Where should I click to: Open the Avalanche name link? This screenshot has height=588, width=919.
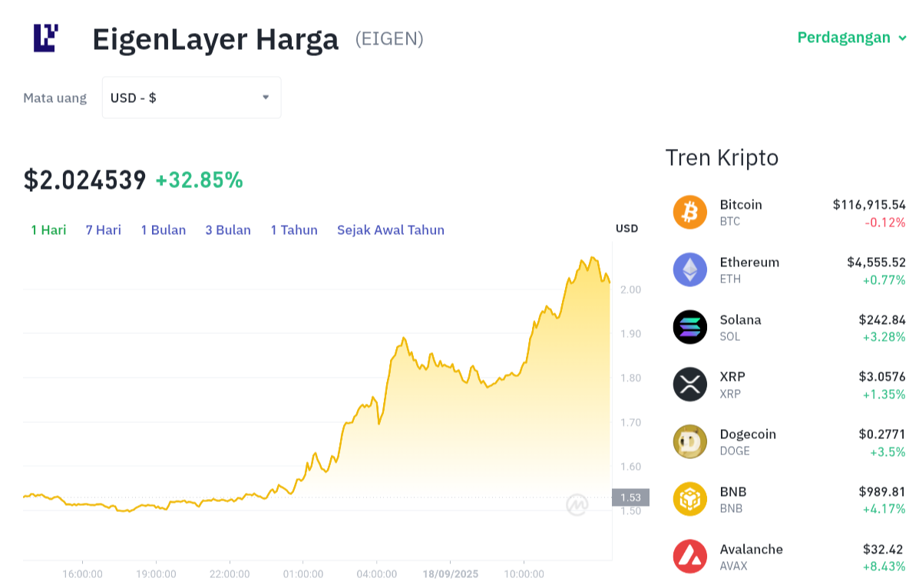click(752, 550)
